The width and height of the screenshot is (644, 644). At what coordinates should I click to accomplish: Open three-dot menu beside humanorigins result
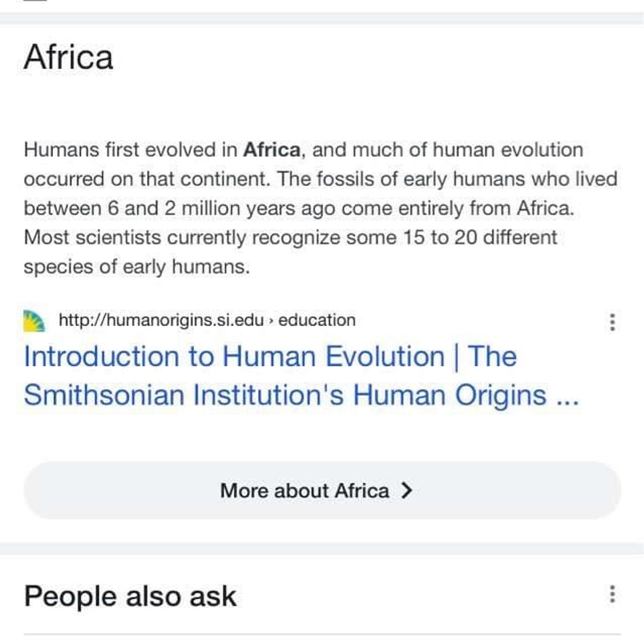(612, 322)
